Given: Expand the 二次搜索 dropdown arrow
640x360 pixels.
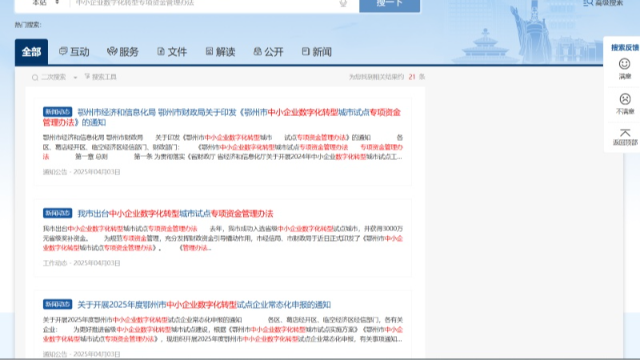Looking at the screenshot, I should click(x=75, y=77).
